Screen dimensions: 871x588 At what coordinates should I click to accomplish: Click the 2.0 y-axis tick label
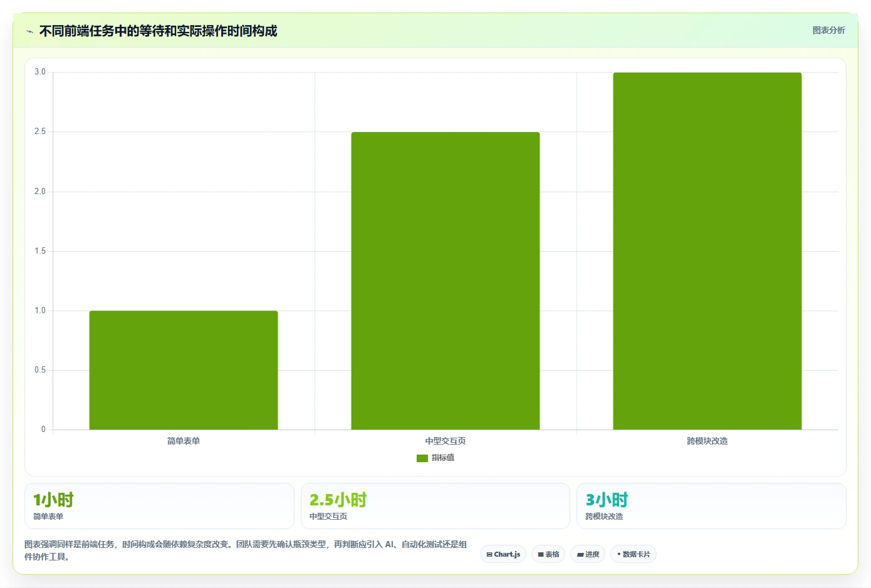tap(40, 192)
